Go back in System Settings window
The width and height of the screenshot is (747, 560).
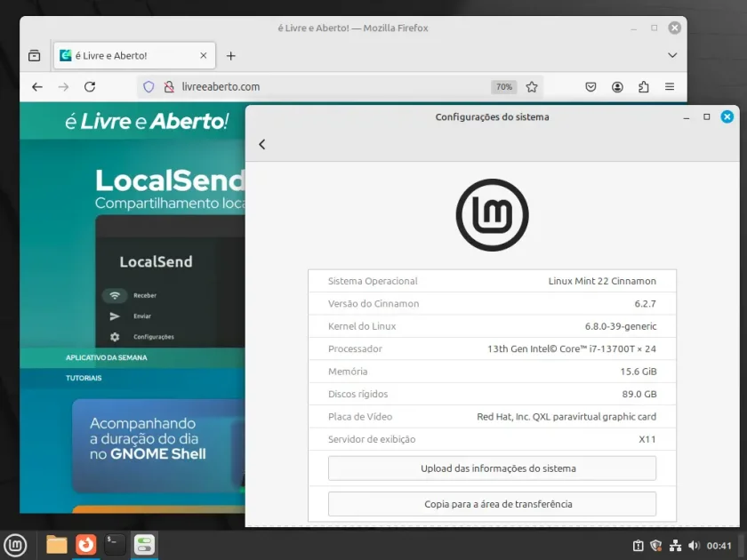tap(262, 144)
